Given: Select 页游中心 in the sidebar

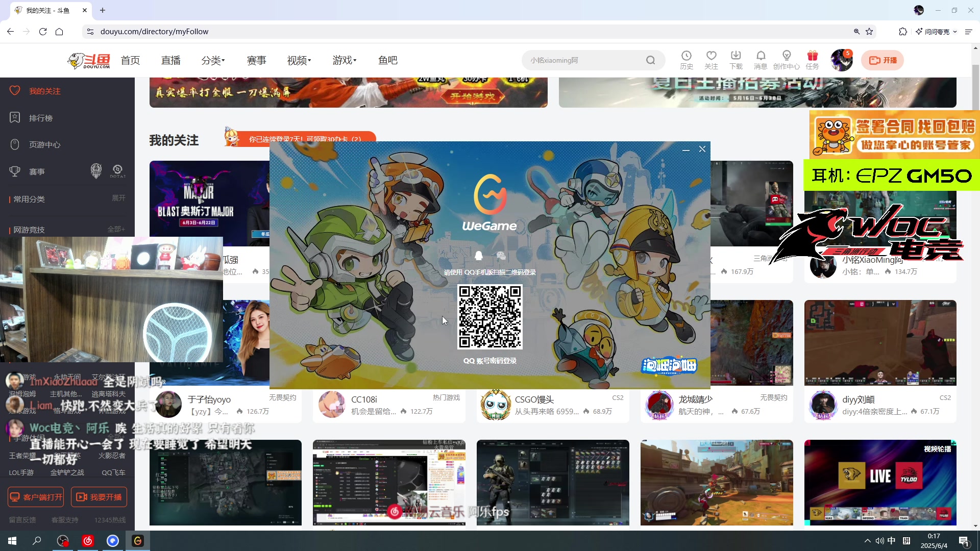Looking at the screenshot, I should pyautogui.click(x=45, y=145).
